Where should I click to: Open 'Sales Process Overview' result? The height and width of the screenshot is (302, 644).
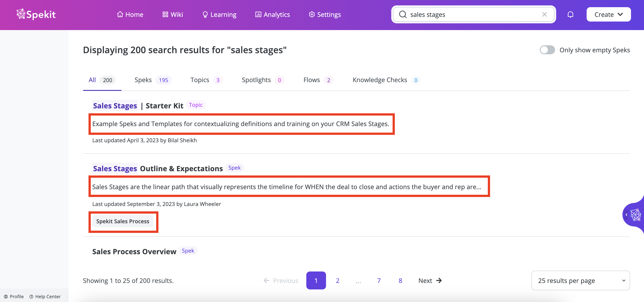pos(134,252)
